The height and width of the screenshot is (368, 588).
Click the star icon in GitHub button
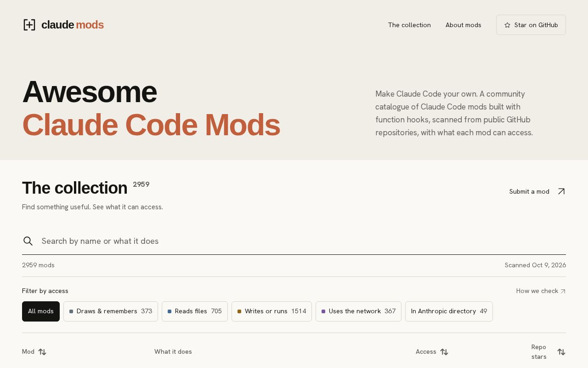tap(507, 25)
